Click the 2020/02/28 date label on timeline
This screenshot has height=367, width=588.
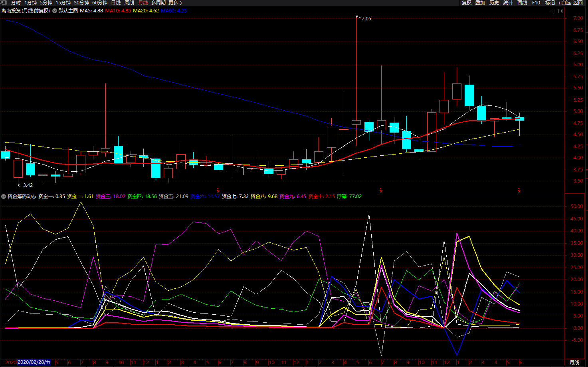point(34,362)
